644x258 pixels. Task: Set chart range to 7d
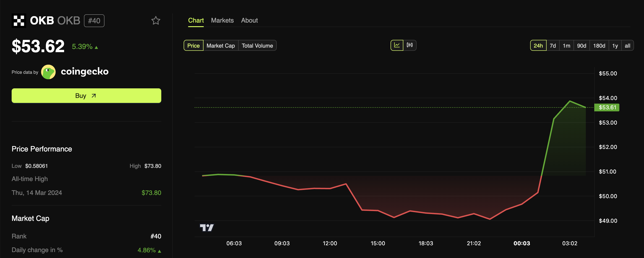coord(553,46)
